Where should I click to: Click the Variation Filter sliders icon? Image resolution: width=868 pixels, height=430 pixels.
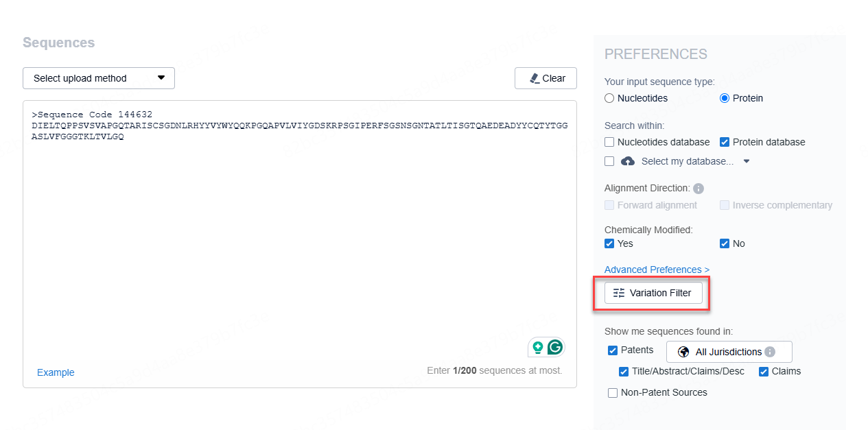tap(619, 293)
